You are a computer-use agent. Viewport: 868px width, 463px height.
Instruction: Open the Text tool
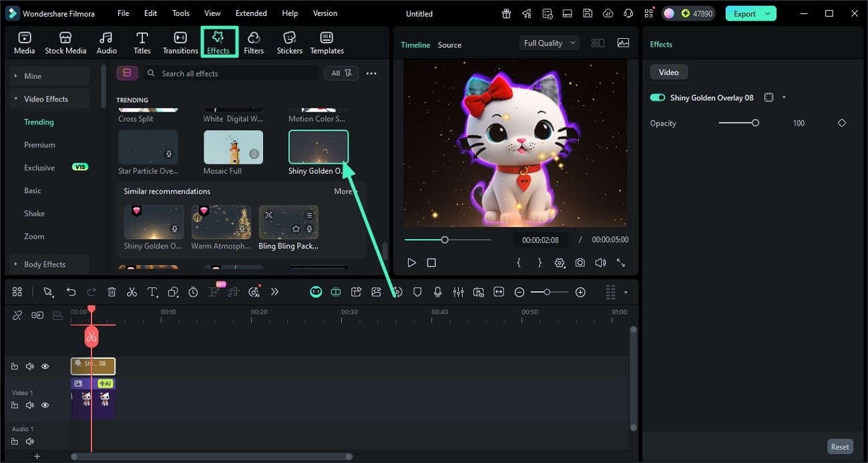[x=151, y=292]
